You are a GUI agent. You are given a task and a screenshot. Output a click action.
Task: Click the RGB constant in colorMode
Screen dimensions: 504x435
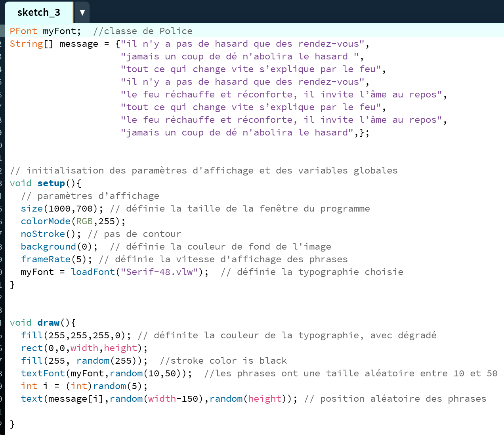84,221
